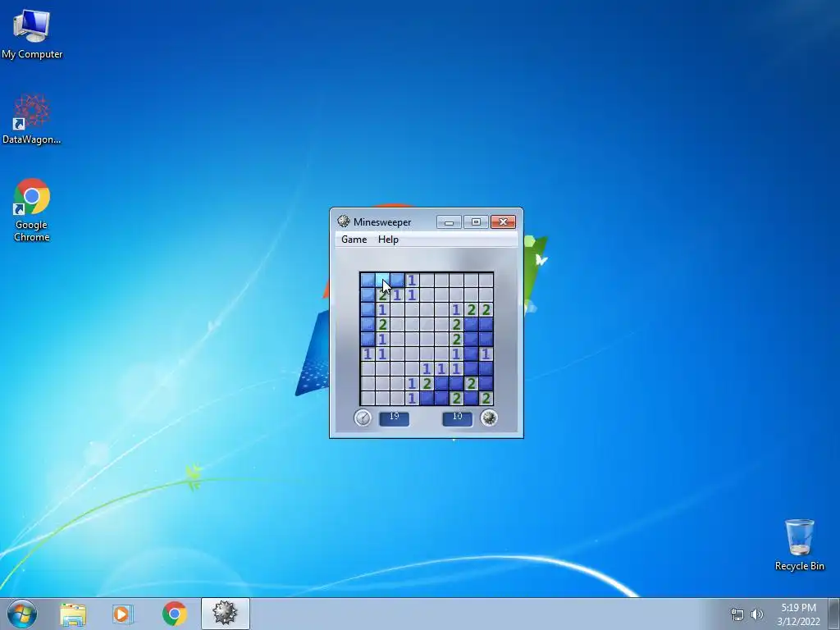Open the Windows Start menu
This screenshot has width=840, height=630.
tap(22, 614)
